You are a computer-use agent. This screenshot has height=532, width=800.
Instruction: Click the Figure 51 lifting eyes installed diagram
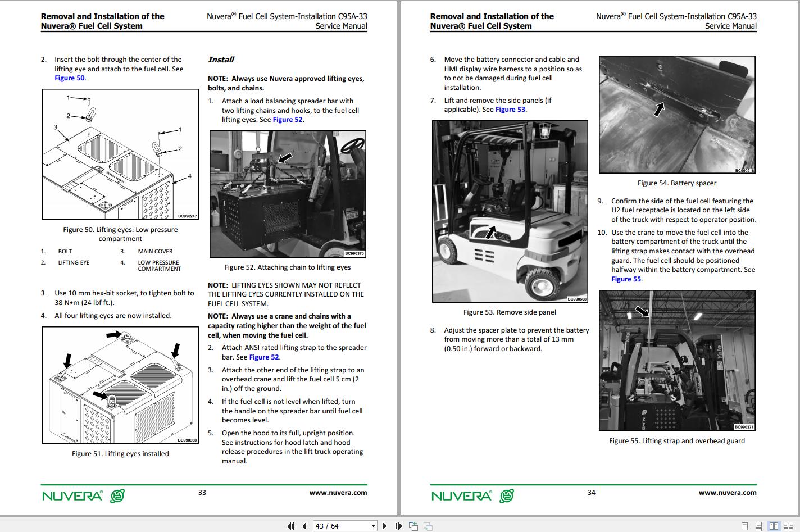(120, 385)
